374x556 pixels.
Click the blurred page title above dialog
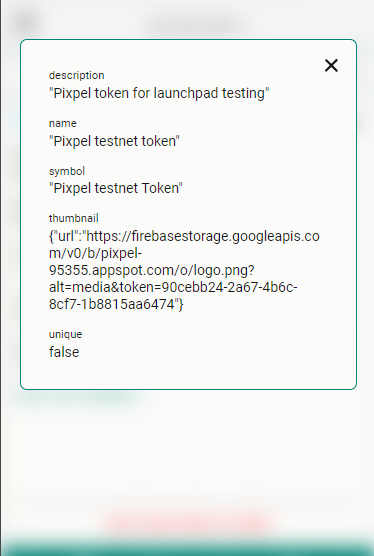pyautogui.click(x=197, y=24)
